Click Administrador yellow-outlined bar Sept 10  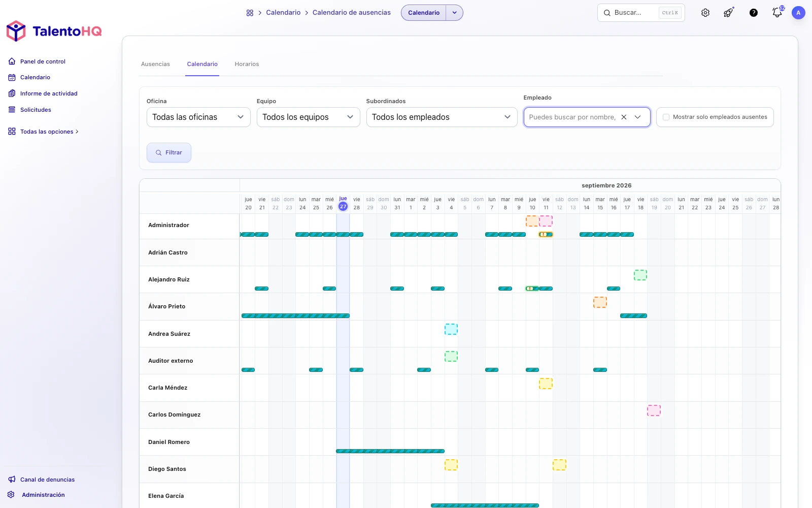546,234
